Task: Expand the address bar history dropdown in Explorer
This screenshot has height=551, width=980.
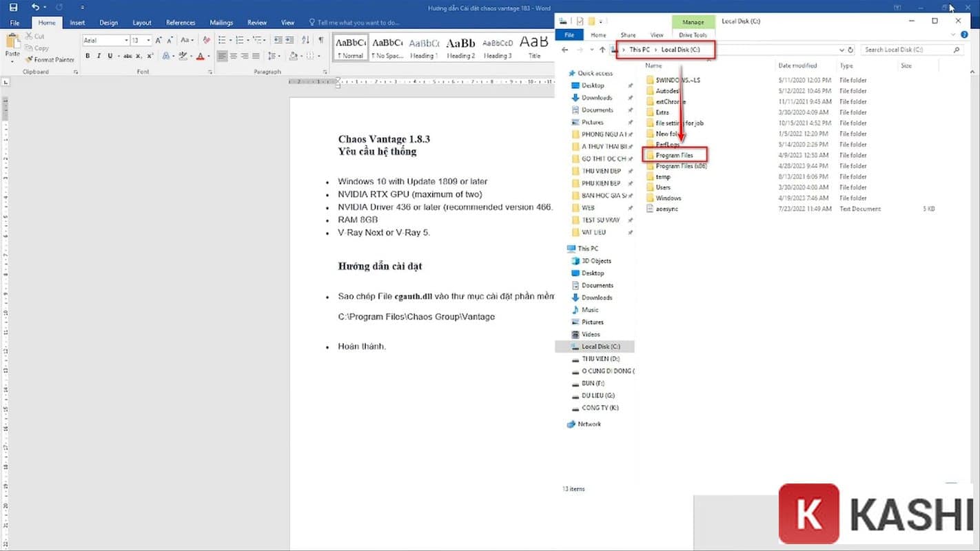Action: click(x=841, y=50)
